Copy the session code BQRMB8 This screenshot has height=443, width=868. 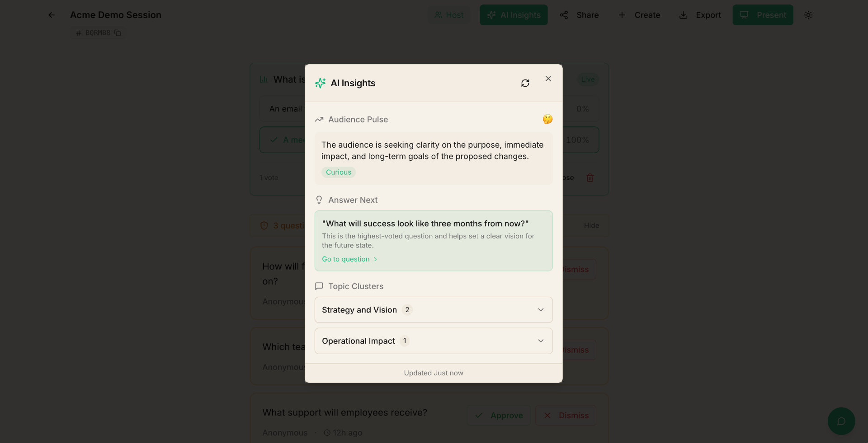tap(118, 33)
